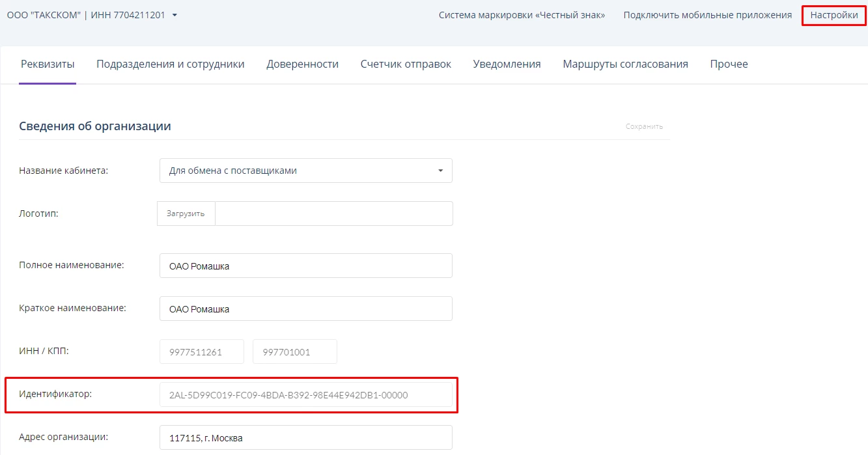Switch to Подразделения и сотрудники tab
868x455 pixels.
[171, 64]
